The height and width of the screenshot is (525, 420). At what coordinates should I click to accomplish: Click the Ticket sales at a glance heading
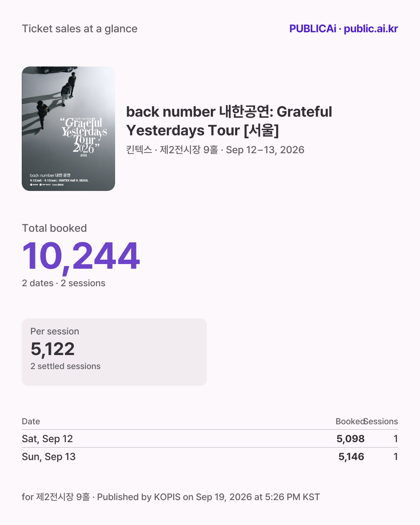coord(80,29)
